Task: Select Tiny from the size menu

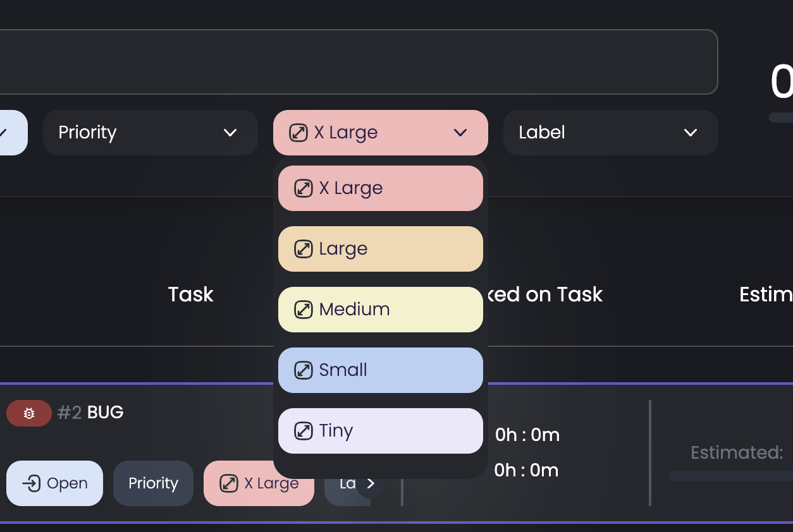Action: [x=380, y=430]
